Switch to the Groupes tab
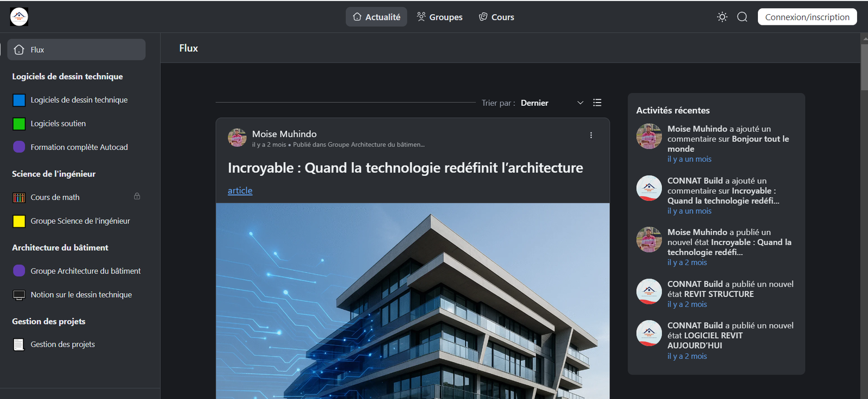The height and width of the screenshot is (399, 868). (439, 17)
